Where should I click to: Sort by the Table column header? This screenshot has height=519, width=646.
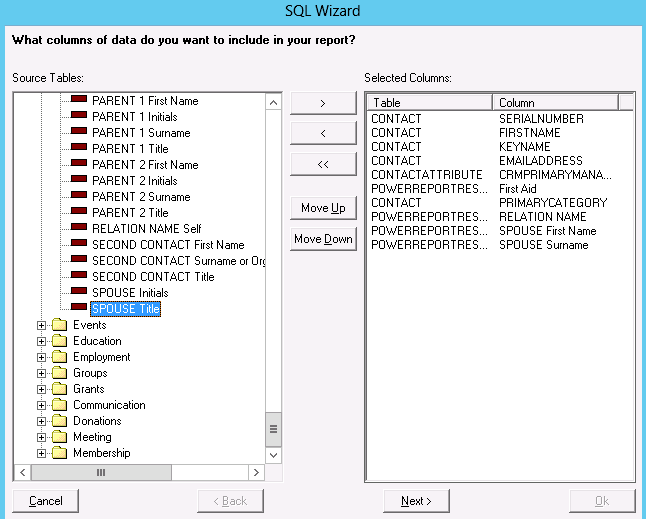pyautogui.click(x=430, y=102)
